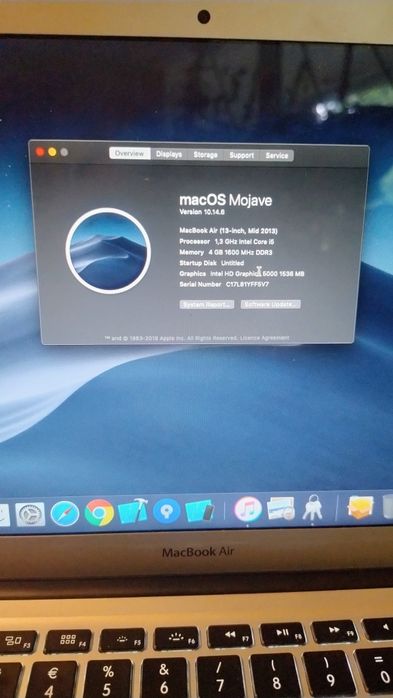Open the blue circular Dock icon beside Xcode
The image size is (393, 698).
(x=166, y=511)
